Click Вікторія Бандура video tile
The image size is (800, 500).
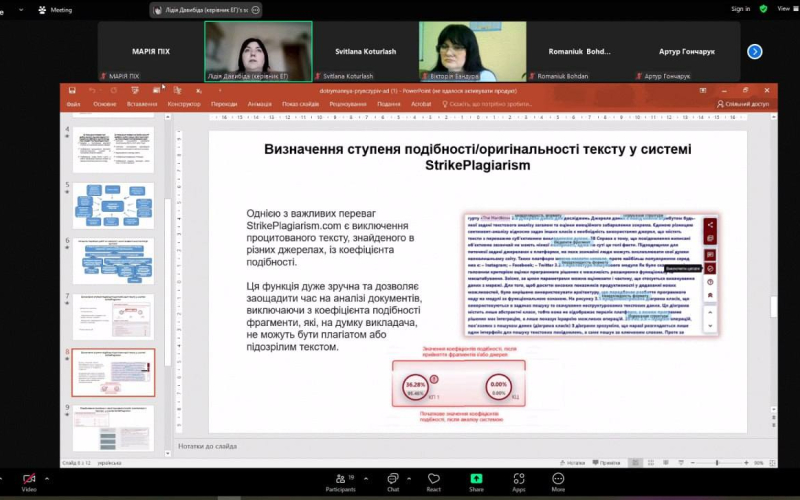[472, 51]
